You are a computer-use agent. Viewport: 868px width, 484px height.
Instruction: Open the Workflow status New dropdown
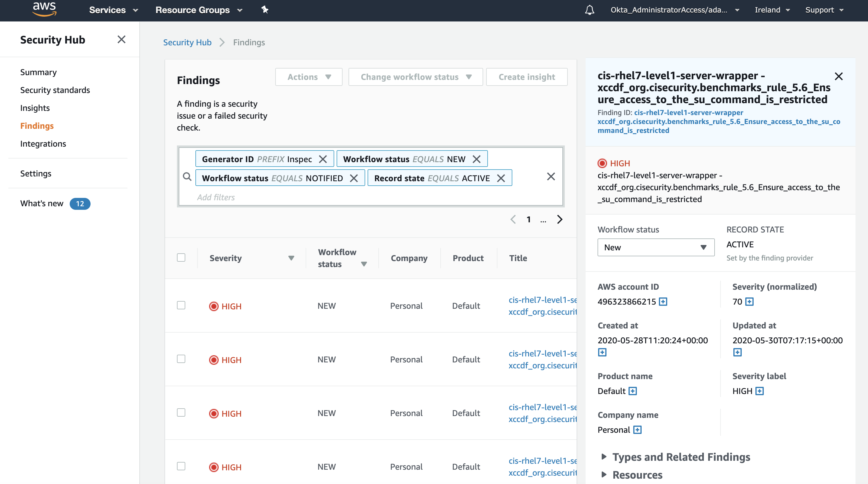[x=655, y=247]
